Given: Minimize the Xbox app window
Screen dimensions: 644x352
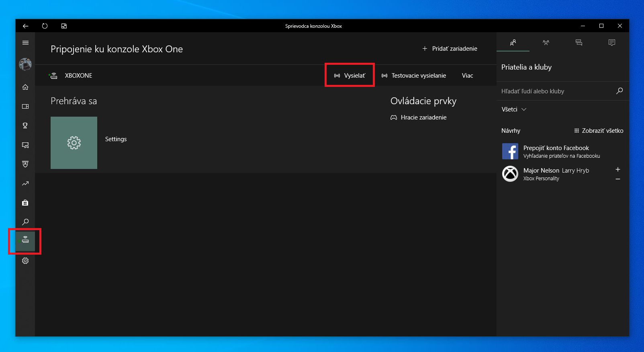Looking at the screenshot, I should (x=583, y=26).
